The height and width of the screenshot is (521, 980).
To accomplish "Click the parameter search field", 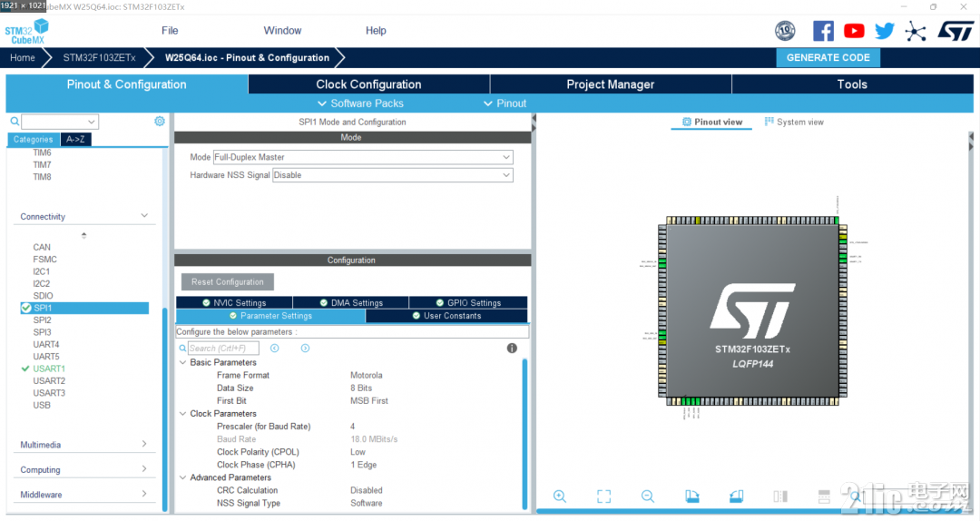I will 223,349.
